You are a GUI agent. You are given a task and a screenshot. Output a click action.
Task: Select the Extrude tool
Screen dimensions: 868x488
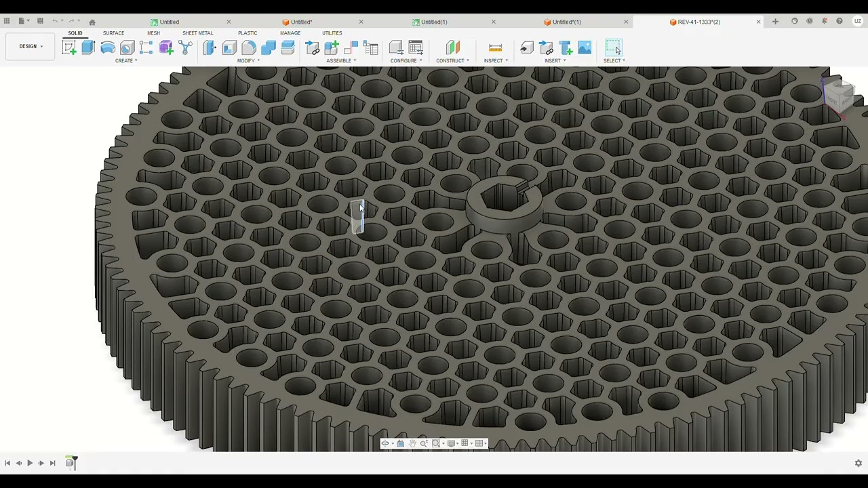[88, 47]
